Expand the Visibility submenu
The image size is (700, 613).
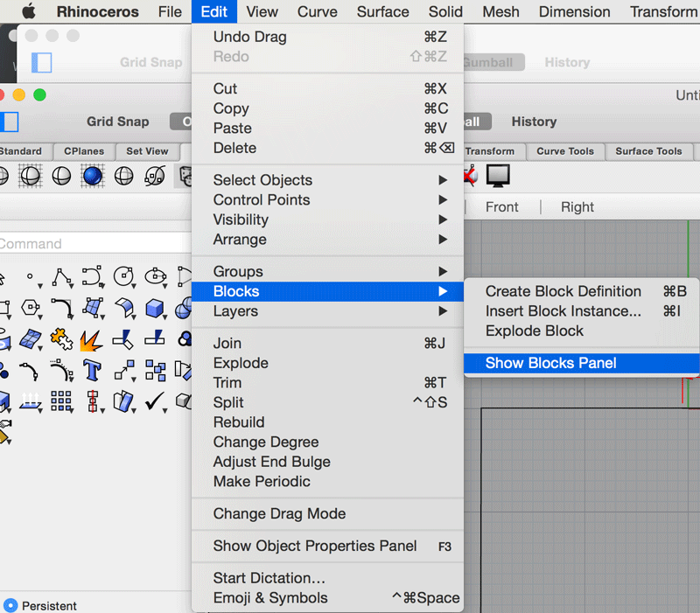coord(327,219)
